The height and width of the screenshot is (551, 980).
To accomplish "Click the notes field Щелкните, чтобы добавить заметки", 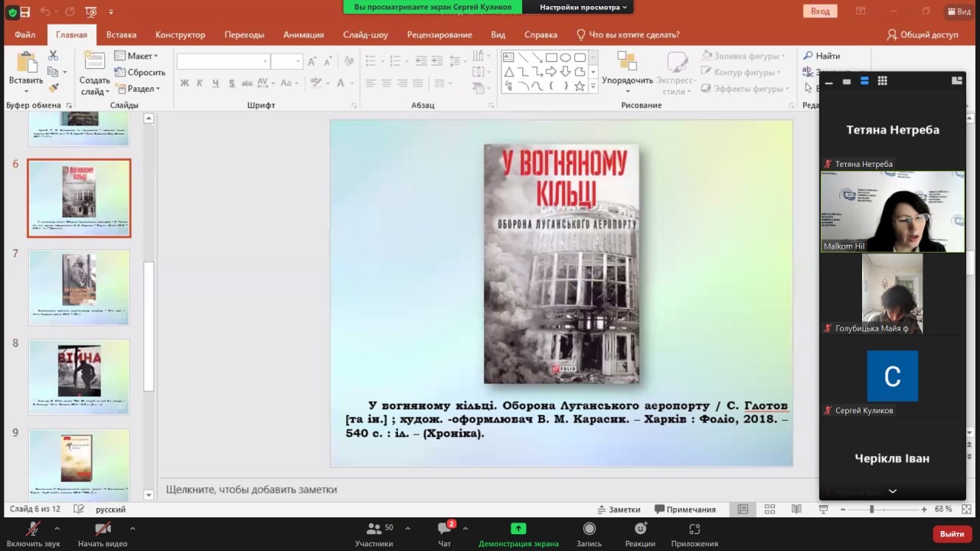I will pos(251,489).
